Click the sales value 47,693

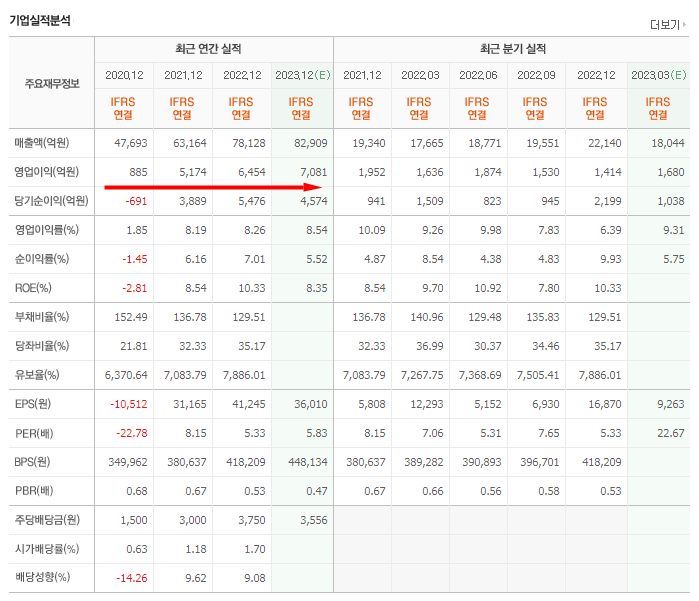(131, 143)
